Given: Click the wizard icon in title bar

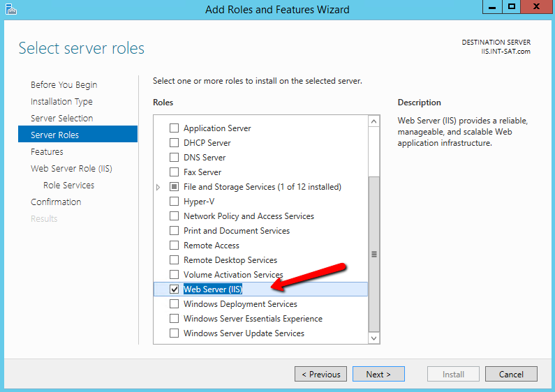Looking at the screenshot, I should pos(10,9).
